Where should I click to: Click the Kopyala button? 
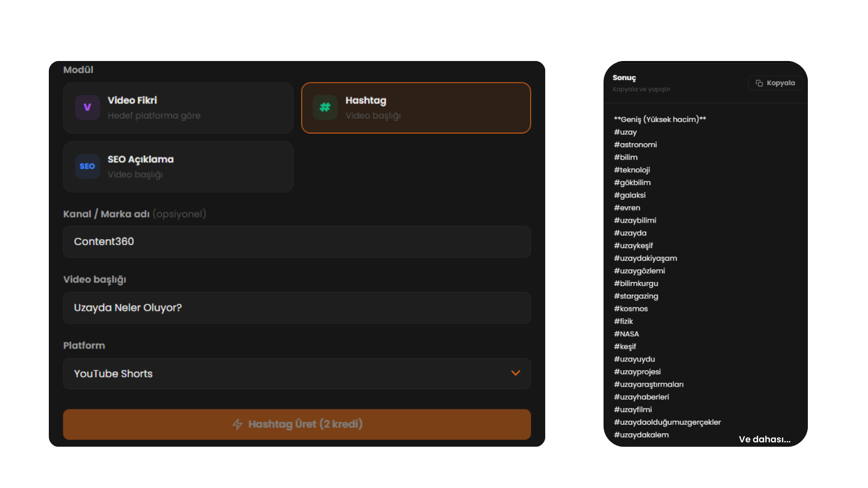[x=775, y=83]
